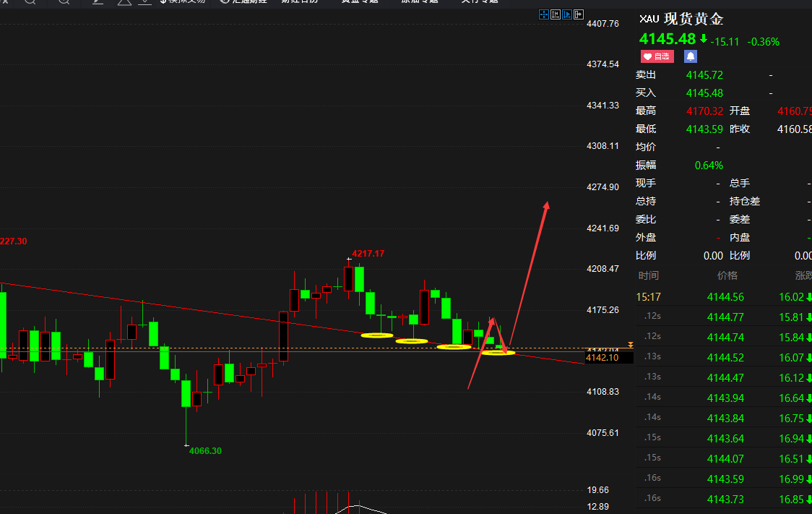
Task: Add XAU to watchlist with 自选 button
Action: coord(657,56)
